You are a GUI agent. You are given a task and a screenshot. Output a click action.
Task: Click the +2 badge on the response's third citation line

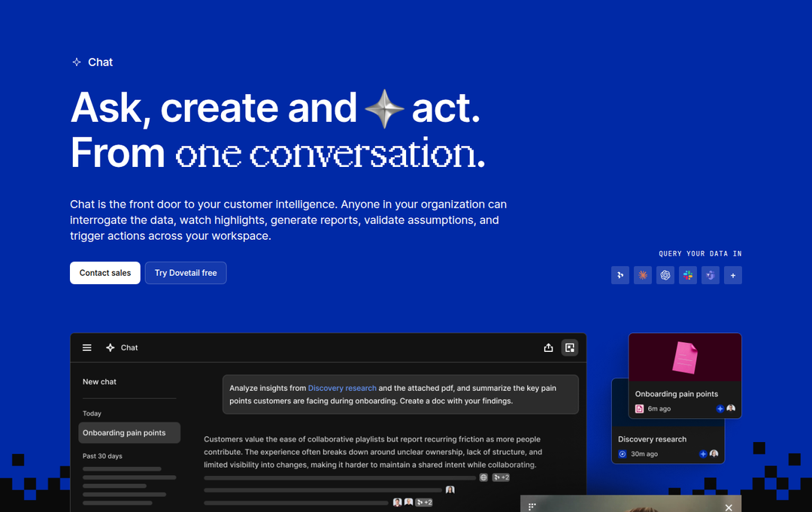(x=424, y=502)
